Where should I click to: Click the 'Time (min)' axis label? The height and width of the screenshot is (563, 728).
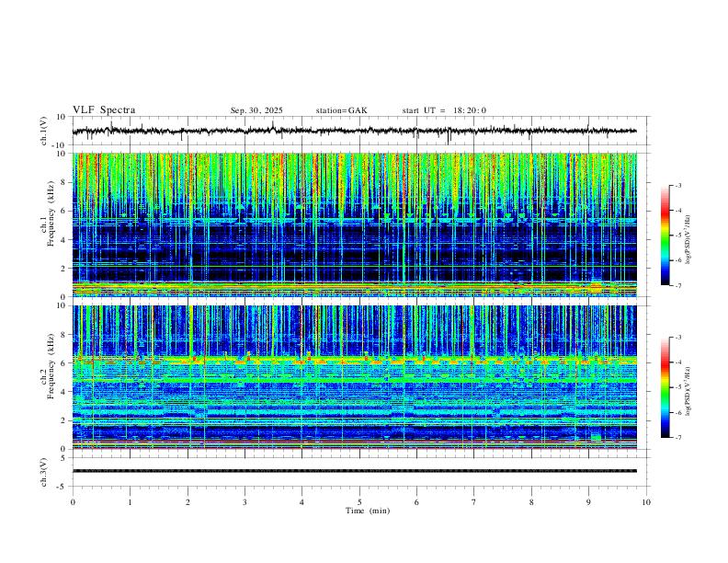coord(368,511)
